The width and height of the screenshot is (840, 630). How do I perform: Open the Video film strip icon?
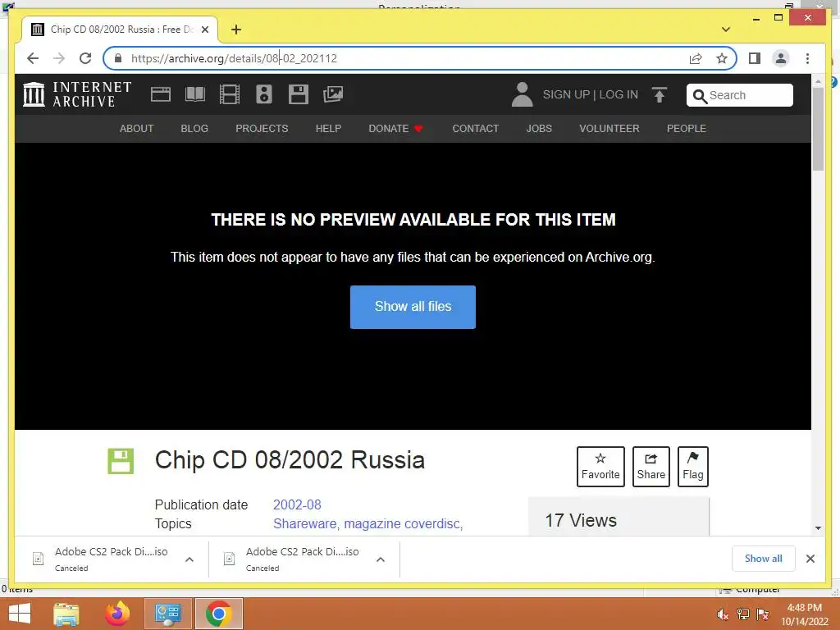[230, 95]
